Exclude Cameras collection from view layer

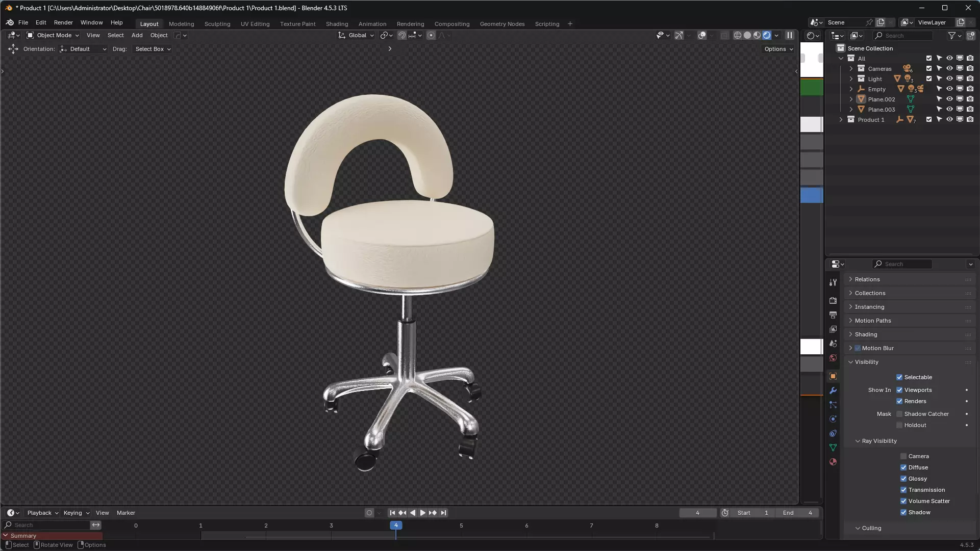pos(929,68)
